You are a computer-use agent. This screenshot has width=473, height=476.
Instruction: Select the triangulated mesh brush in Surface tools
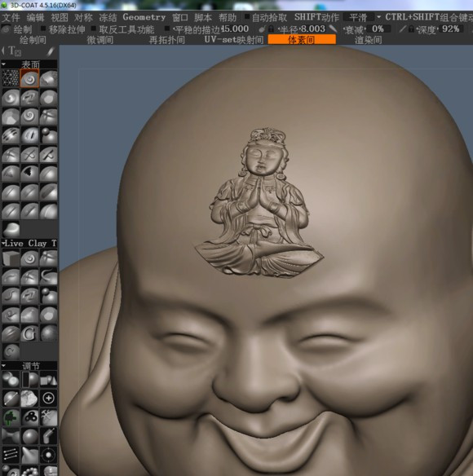tap(11, 78)
